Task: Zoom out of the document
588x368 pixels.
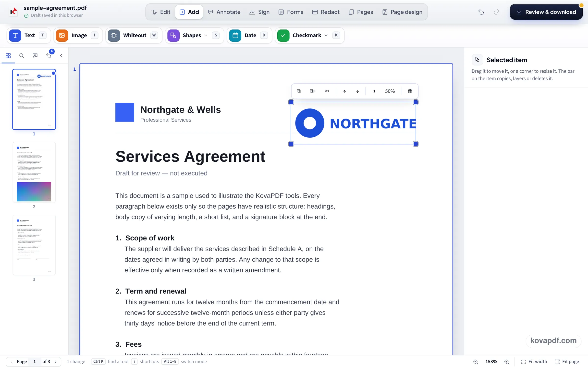Action: point(476,362)
